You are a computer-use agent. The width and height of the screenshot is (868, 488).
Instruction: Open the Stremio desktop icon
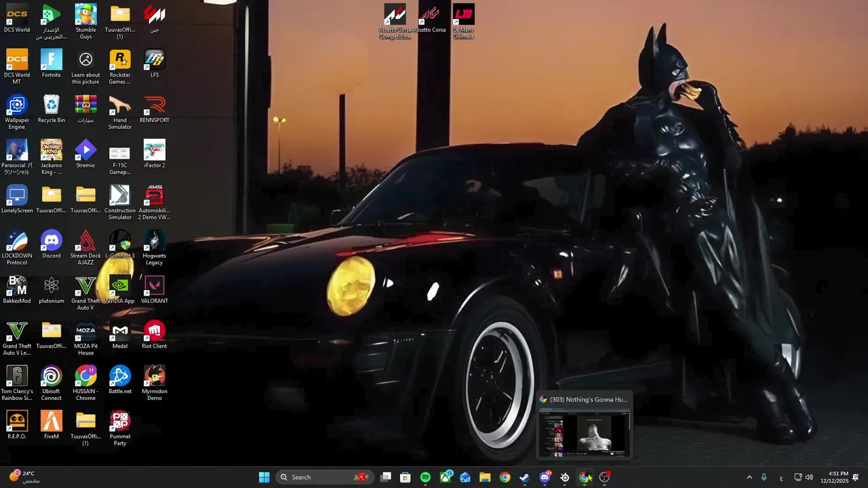point(85,154)
